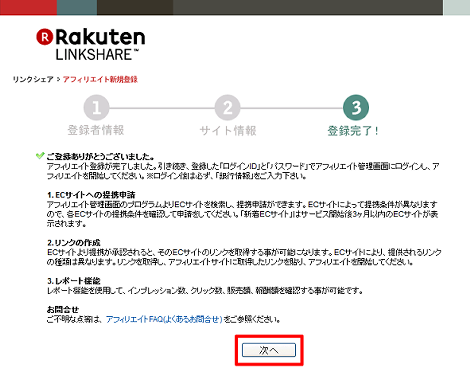Select the step 3 green circle icon
Image resolution: width=470 pixels, height=383 pixels.
pyautogui.click(x=356, y=108)
